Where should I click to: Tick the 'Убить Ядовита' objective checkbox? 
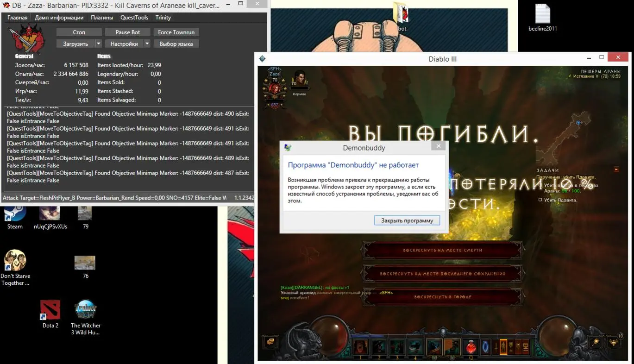click(x=540, y=200)
